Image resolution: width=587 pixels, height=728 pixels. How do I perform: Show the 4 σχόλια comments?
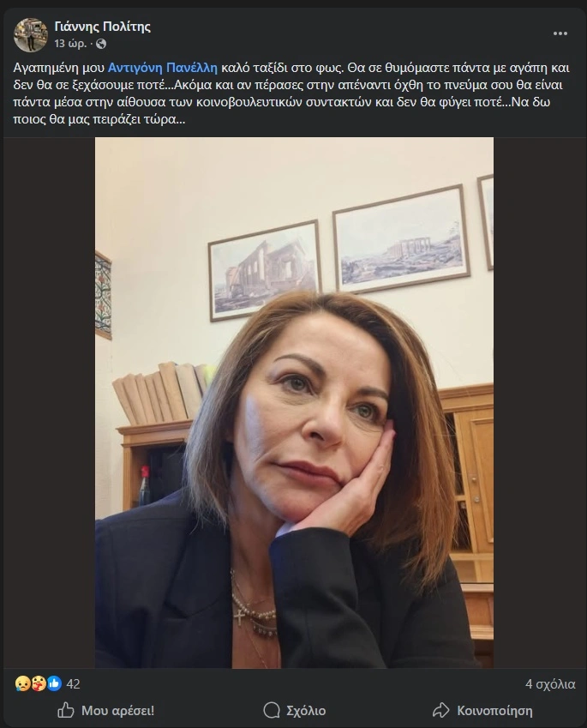tap(550, 684)
